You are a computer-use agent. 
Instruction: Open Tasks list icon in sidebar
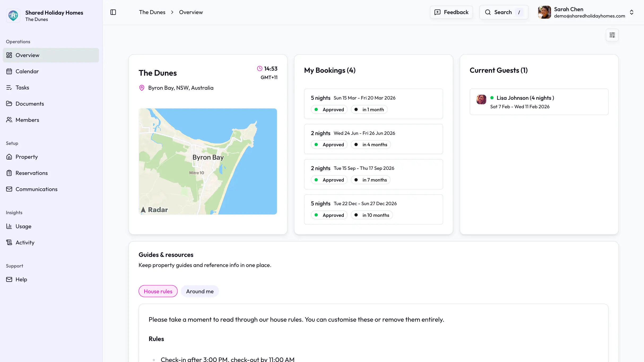click(x=9, y=88)
